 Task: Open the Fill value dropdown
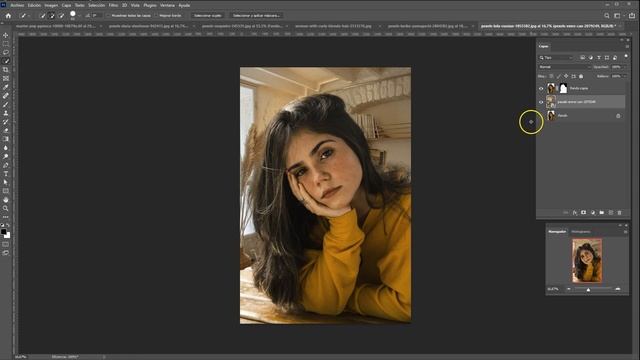[624, 76]
